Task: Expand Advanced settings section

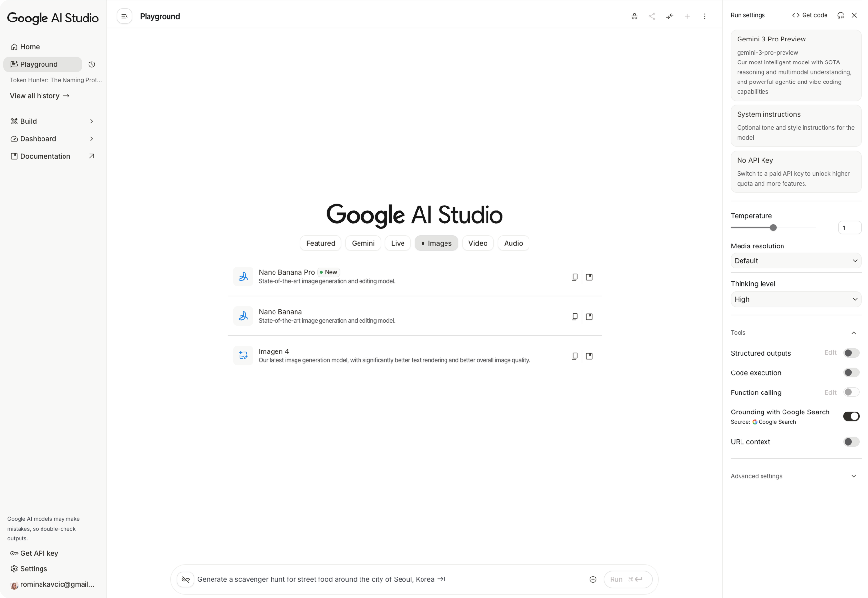Action: (x=854, y=476)
